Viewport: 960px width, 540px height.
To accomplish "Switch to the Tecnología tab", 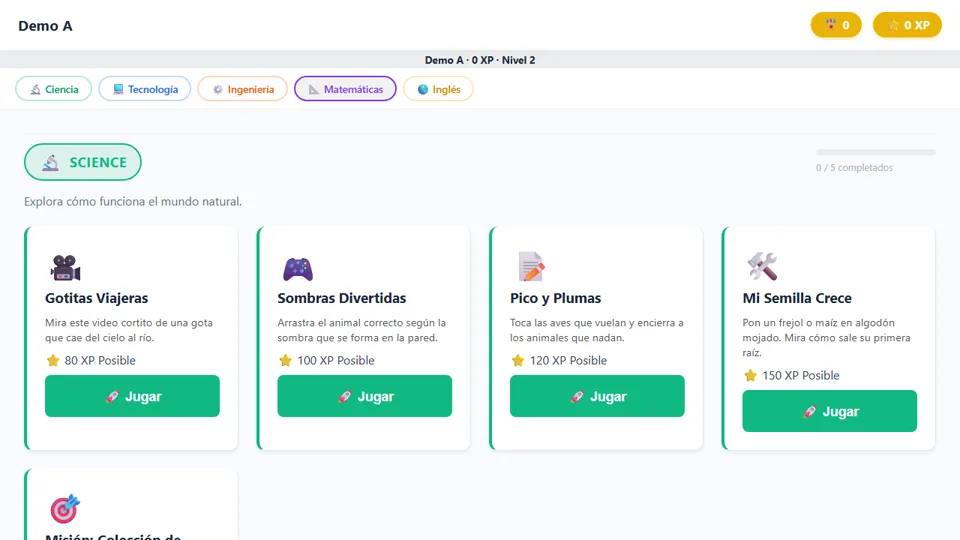I will coord(144,89).
